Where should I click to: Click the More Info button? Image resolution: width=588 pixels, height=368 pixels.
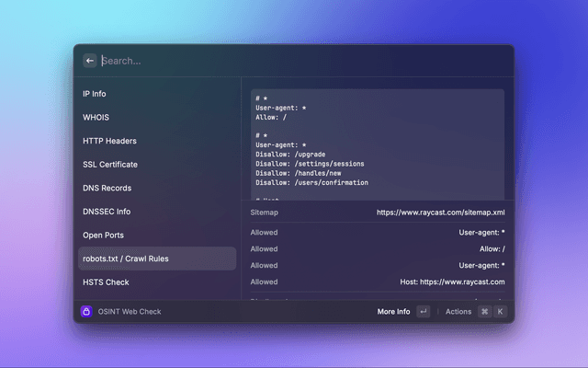393,312
